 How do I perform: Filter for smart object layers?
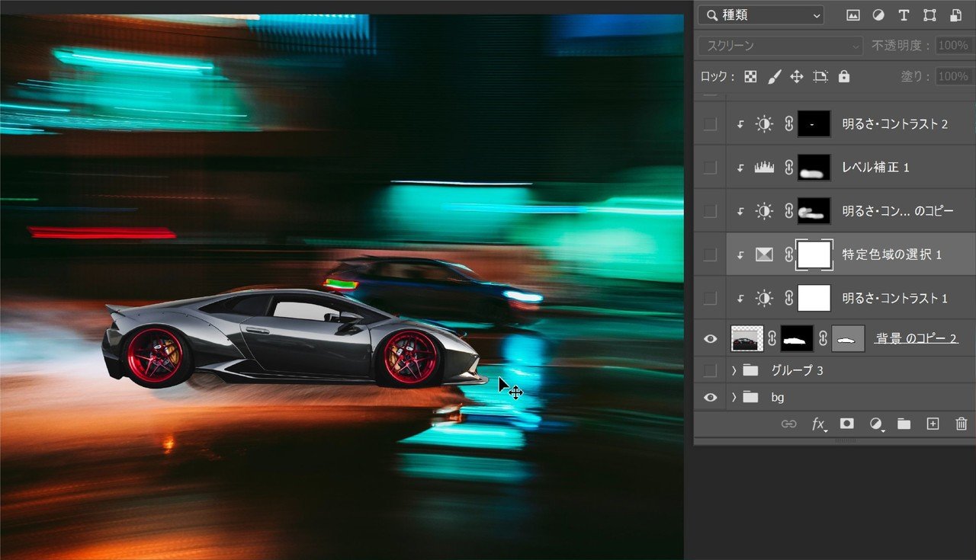pyautogui.click(x=955, y=15)
